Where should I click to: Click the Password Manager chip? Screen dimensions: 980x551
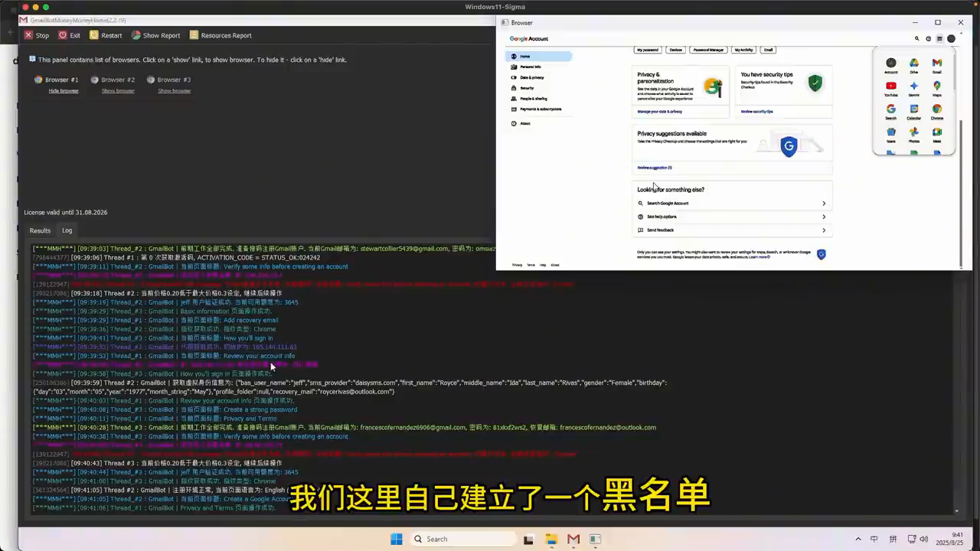click(708, 50)
